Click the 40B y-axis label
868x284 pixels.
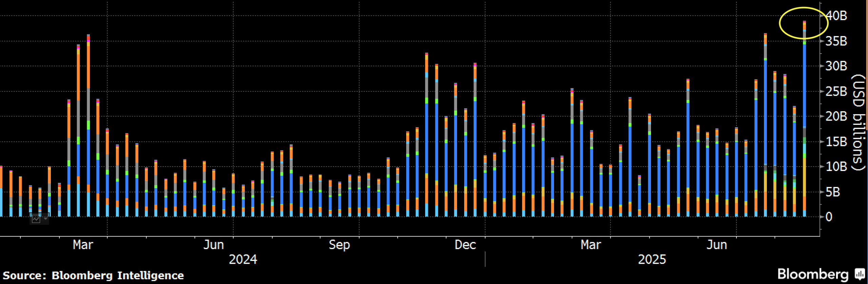click(836, 16)
